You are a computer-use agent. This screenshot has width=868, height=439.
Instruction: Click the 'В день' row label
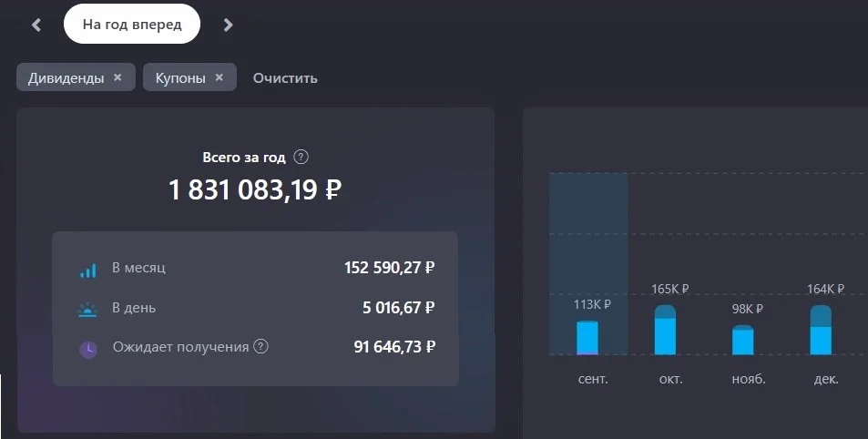click(x=133, y=308)
